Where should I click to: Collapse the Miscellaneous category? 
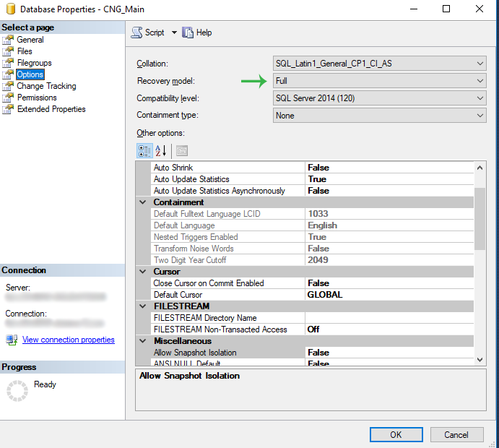(x=143, y=341)
